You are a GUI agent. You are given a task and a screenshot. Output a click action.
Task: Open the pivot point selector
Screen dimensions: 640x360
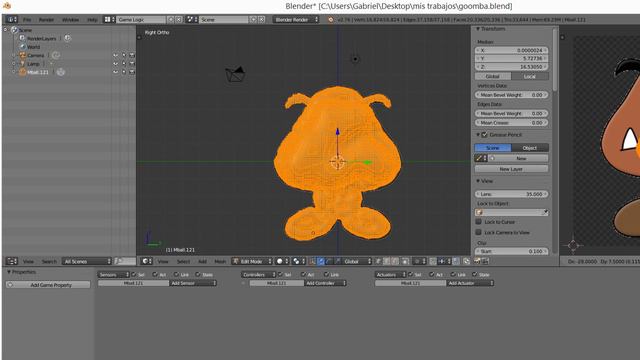coord(299,261)
